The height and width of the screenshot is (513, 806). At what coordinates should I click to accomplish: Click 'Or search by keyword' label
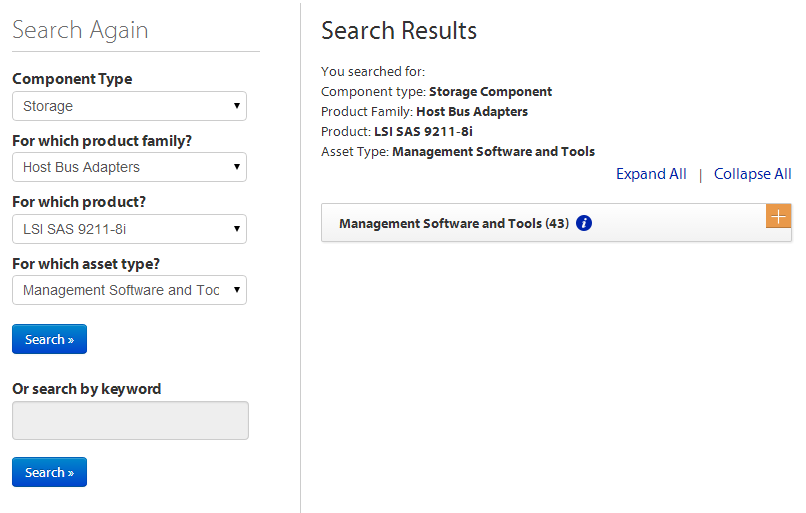(87, 389)
